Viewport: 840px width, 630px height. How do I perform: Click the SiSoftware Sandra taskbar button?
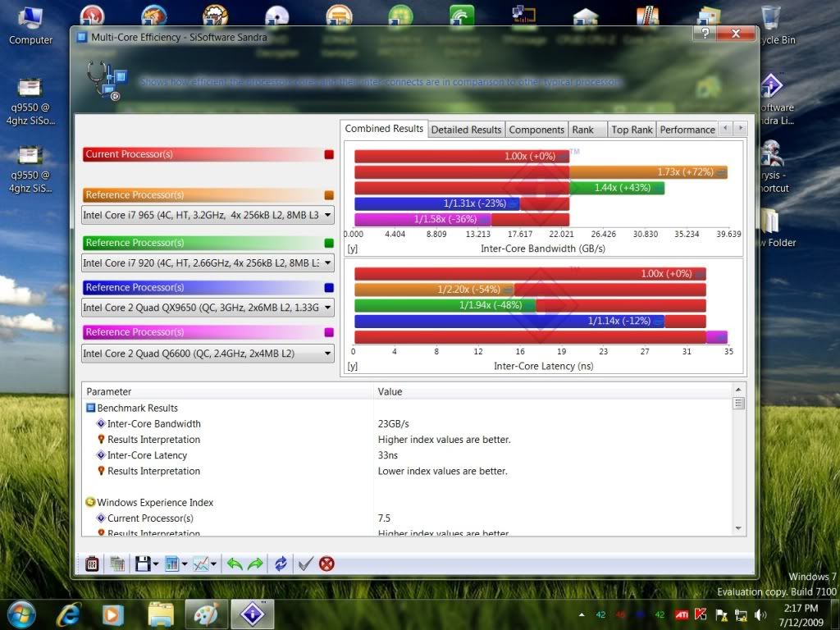tap(253, 614)
